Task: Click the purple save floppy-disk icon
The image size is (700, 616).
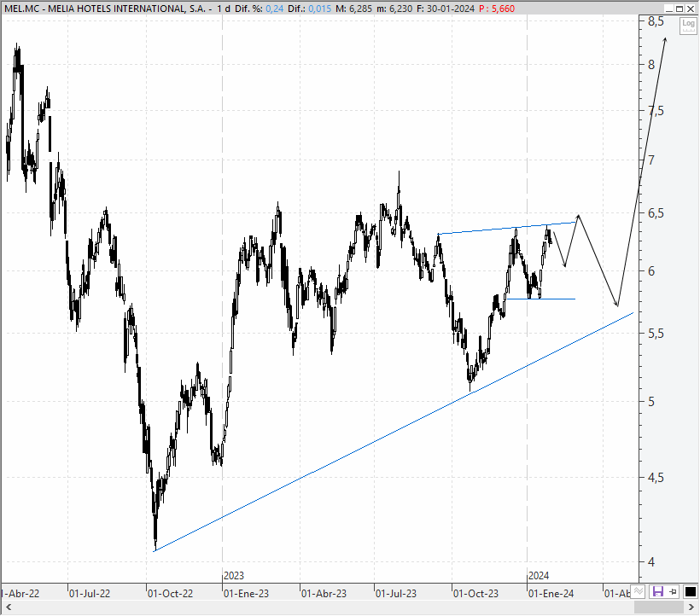Action: [657, 592]
